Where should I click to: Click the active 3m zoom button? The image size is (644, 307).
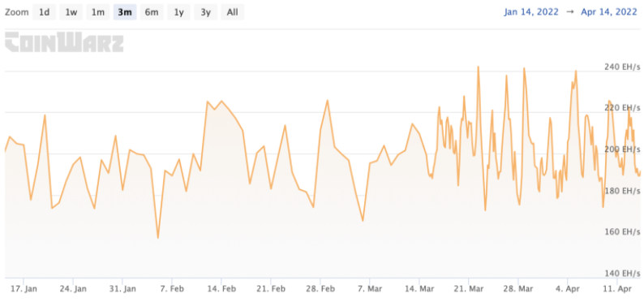(125, 12)
